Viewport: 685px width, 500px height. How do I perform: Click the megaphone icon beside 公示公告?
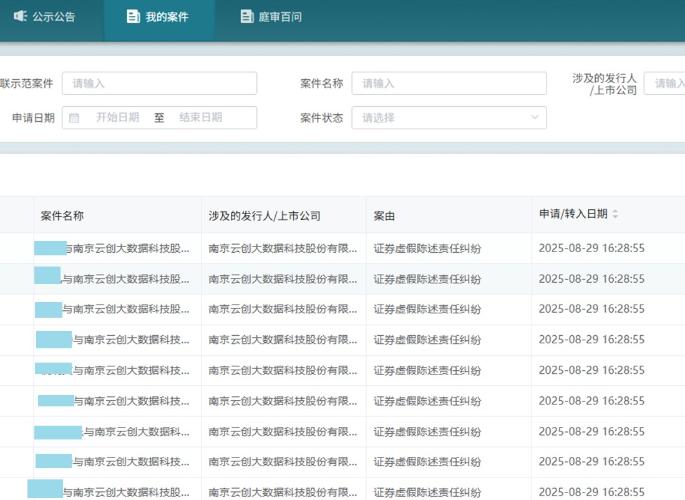point(21,17)
